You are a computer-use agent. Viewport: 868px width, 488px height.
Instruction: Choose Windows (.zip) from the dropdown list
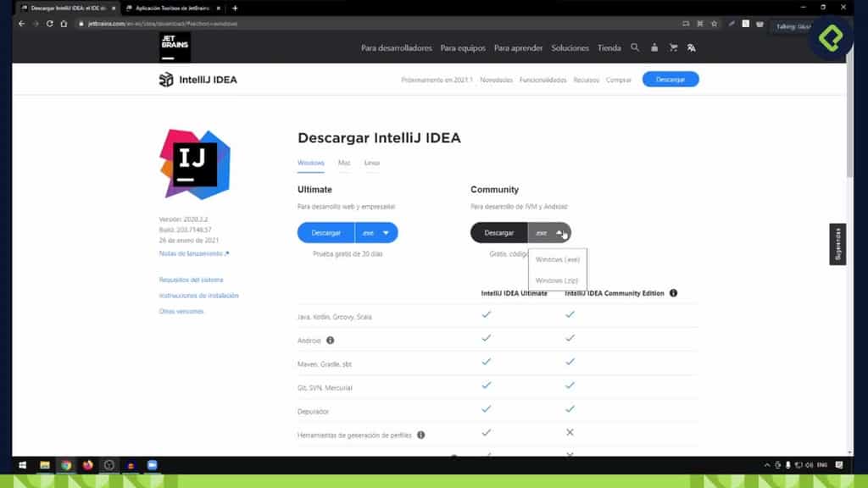558,280
